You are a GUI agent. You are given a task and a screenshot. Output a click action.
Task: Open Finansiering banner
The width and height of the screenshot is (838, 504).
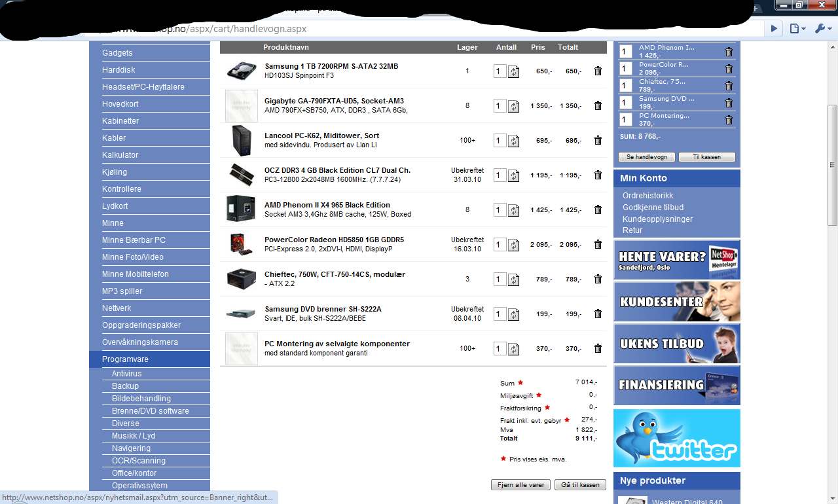point(677,386)
